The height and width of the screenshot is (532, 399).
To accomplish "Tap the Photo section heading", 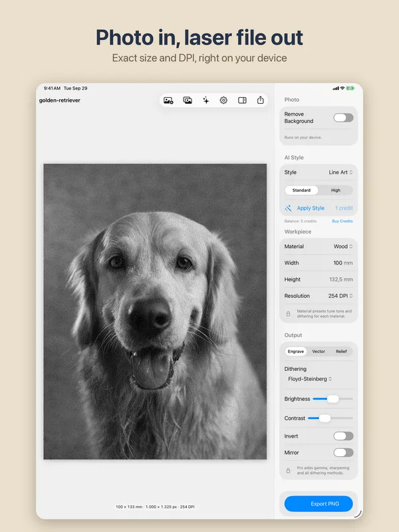I will pyautogui.click(x=292, y=100).
